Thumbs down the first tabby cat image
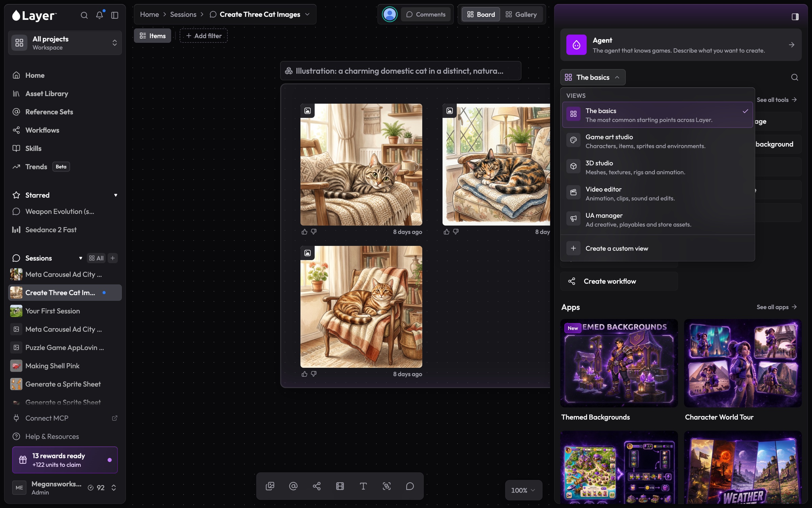Viewport: 812px width, 508px height. pyautogui.click(x=314, y=232)
